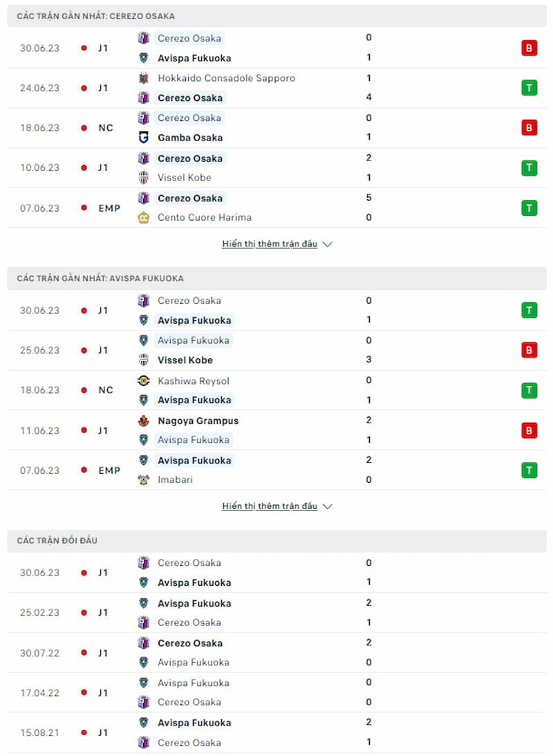This screenshot has width=553, height=756.
Task: Click green T badge on Cento Cuore Harima match
Action: click(x=529, y=208)
